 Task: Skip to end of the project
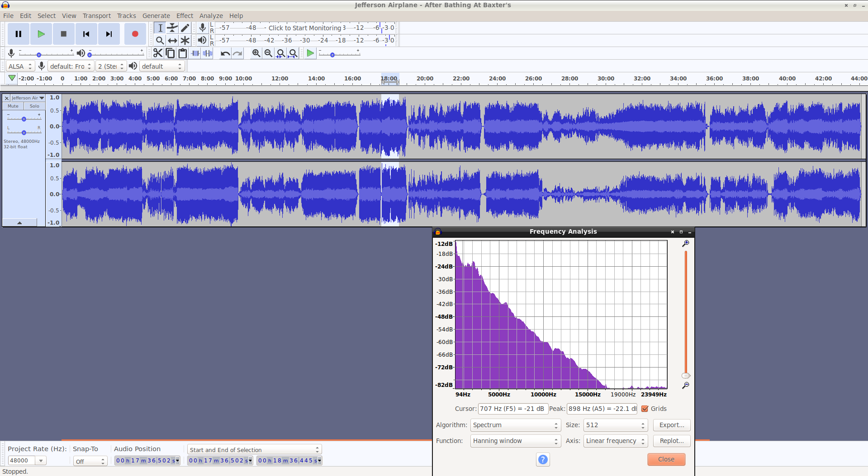(109, 34)
